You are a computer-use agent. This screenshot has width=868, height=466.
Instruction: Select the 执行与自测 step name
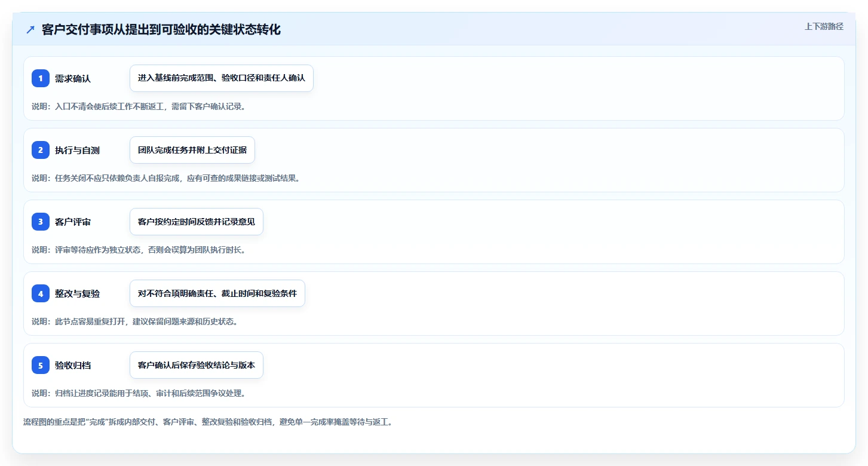[77, 150]
